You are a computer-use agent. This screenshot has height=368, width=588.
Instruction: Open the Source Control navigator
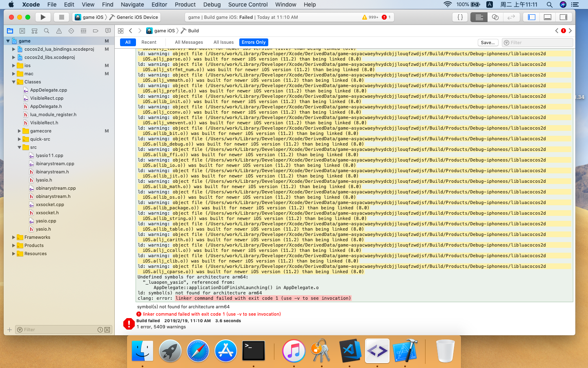tap(22, 31)
